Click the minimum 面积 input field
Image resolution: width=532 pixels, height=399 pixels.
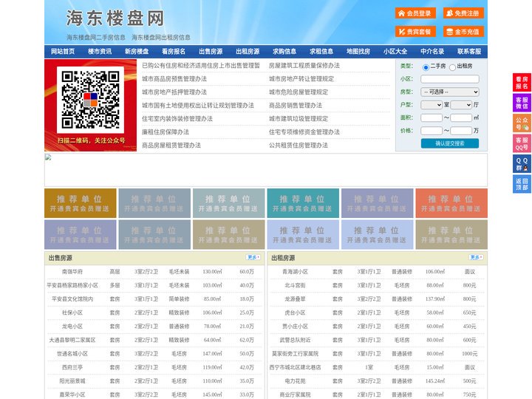point(432,117)
